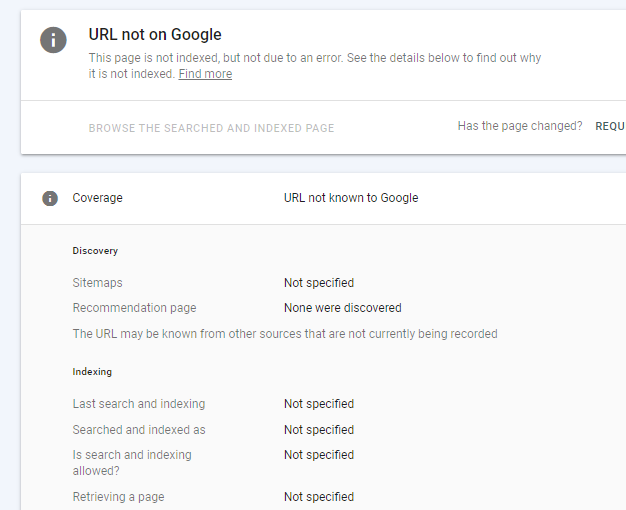Click the Discovery section heading
The height and width of the screenshot is (510, 626).
95,251
